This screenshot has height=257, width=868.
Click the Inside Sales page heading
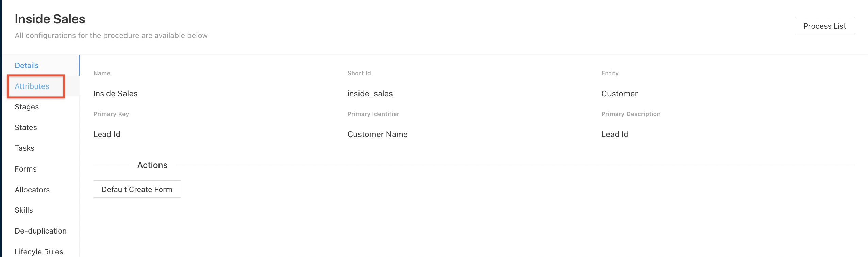point(50,19)
